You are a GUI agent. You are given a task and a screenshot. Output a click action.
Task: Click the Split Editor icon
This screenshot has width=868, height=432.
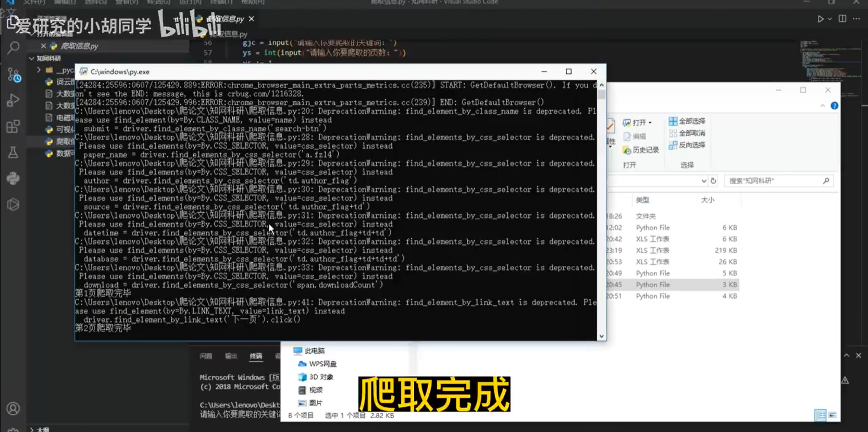tap(842, 19)
